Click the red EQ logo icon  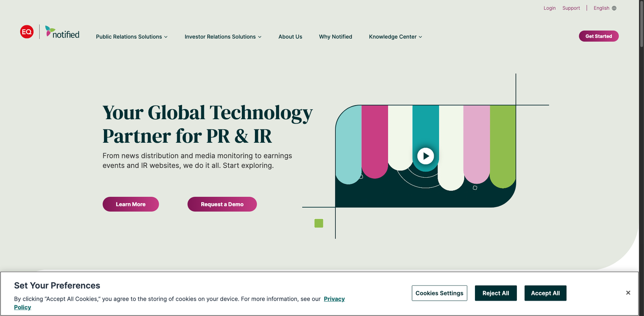coord(27,32)
